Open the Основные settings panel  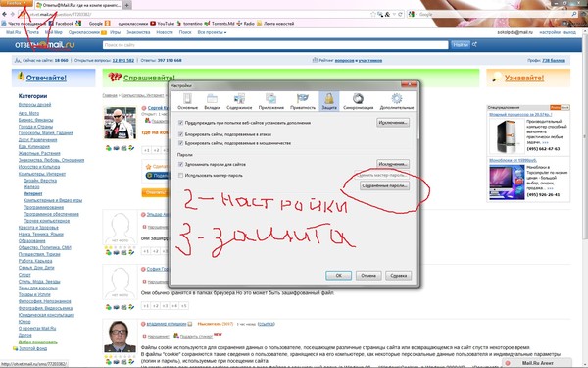pos(187,101)
